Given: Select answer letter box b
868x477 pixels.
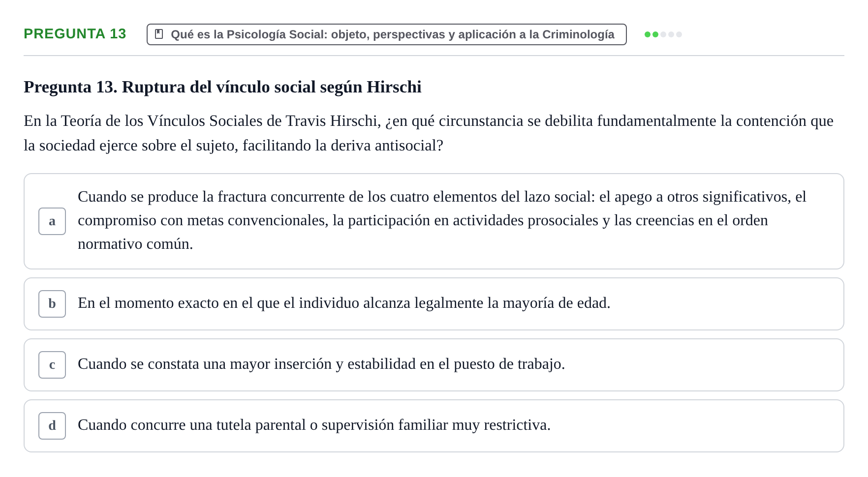Looking at the screenshot, I should [52, 304].
